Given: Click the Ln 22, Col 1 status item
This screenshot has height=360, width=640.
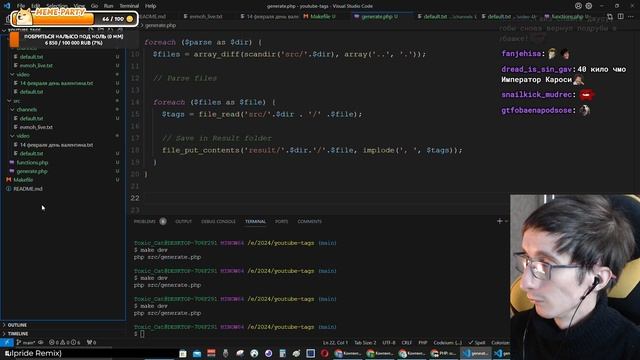Looking at the screenshot, I should [x=336, y=342].
